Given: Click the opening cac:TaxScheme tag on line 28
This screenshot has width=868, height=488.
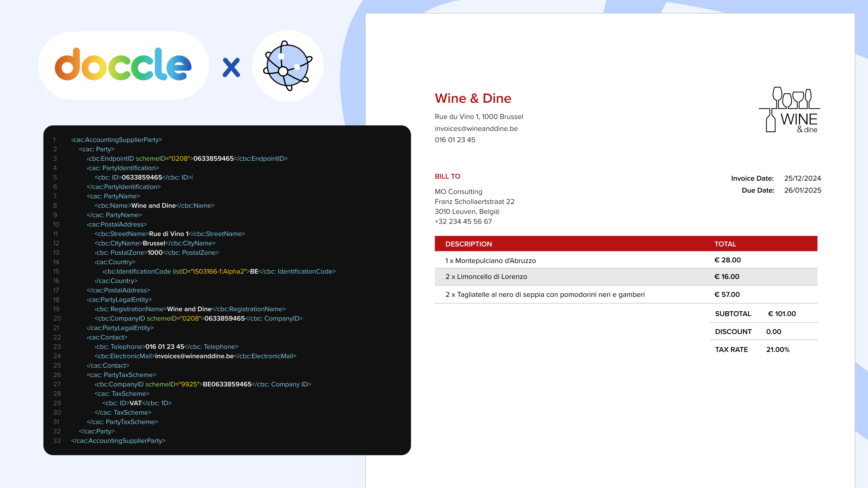Looking at the screenshot, I should tap(122, 394).
